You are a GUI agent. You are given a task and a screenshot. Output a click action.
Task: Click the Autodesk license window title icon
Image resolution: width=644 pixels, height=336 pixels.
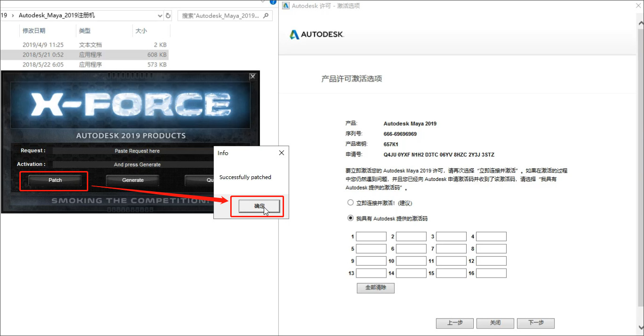[285, 6]
